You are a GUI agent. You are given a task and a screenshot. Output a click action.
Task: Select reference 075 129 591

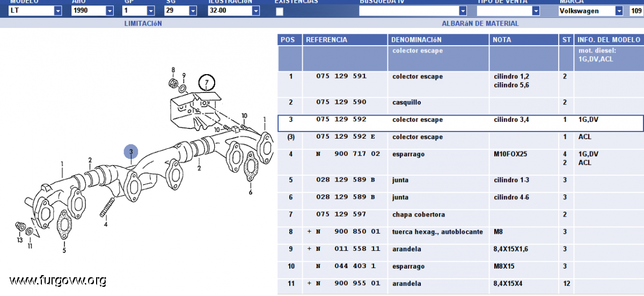pos(341,76)
